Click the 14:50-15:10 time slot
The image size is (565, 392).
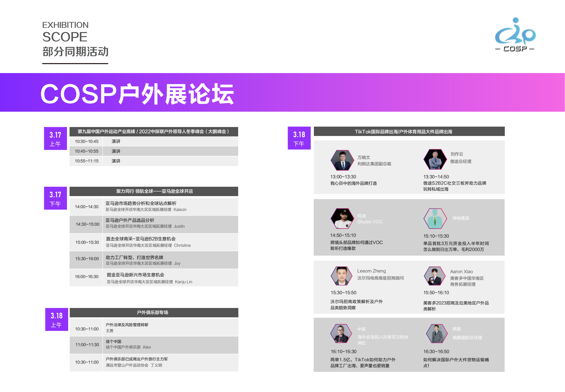coord(343,235)
